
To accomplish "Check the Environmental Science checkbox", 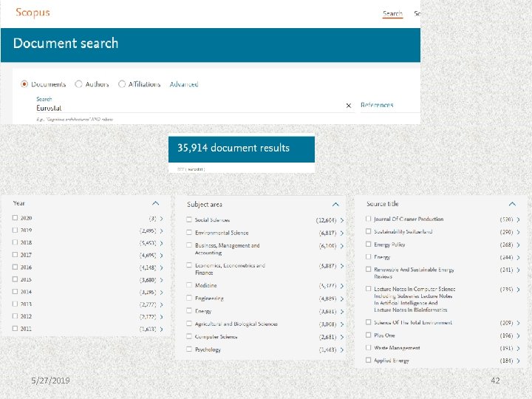I will (189, 233).
